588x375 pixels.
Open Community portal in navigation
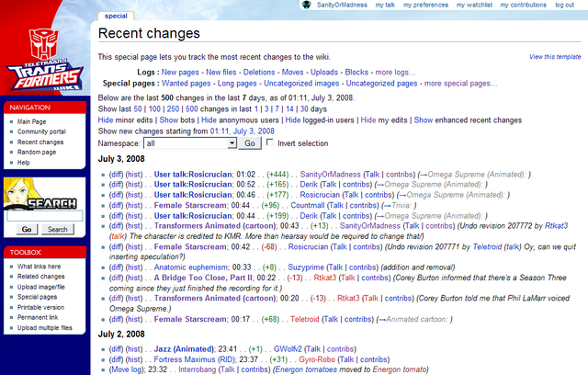(41, 131)
